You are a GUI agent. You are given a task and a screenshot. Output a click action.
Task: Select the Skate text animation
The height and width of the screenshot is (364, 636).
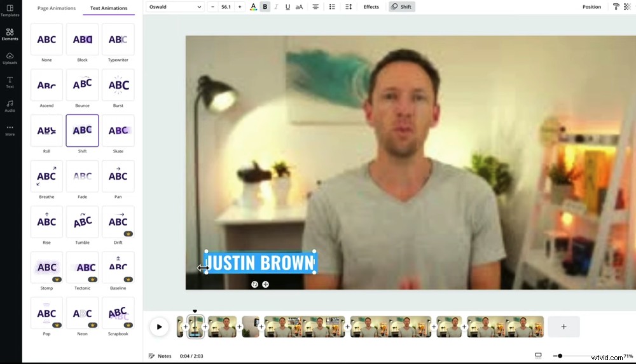click(x=118, y=130)
